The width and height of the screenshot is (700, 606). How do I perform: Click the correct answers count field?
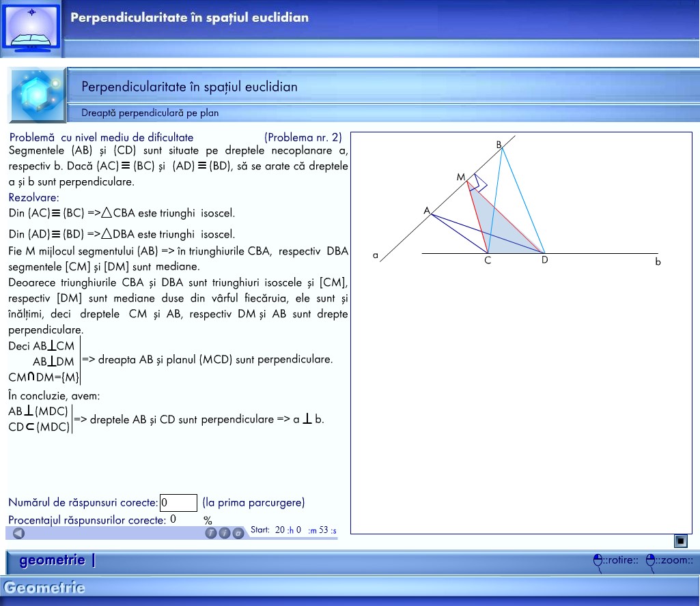coord(178,503)
